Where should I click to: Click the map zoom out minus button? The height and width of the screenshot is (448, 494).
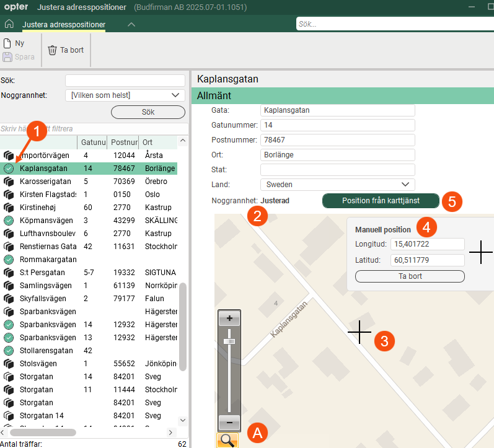pos(229,423)
